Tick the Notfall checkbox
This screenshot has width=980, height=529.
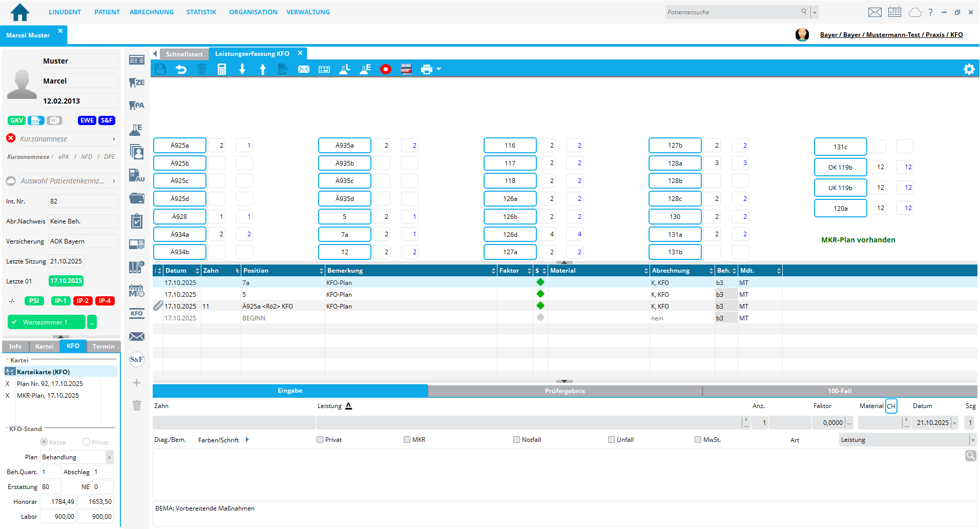pos(517,440)
